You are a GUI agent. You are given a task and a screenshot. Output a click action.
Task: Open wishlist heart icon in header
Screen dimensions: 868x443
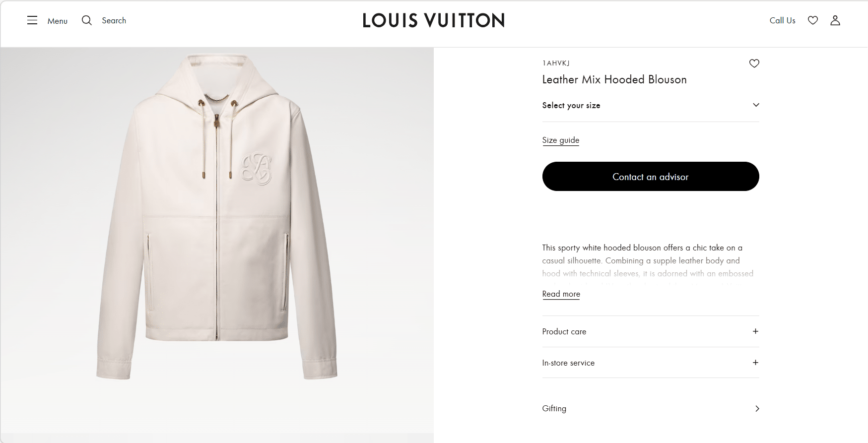[812, 20]
